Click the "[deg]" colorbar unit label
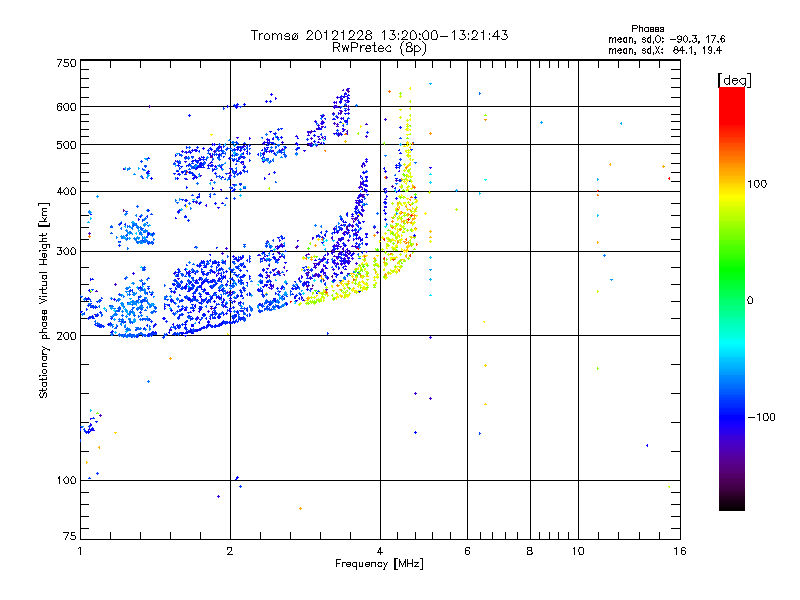 tap(734, 80)
